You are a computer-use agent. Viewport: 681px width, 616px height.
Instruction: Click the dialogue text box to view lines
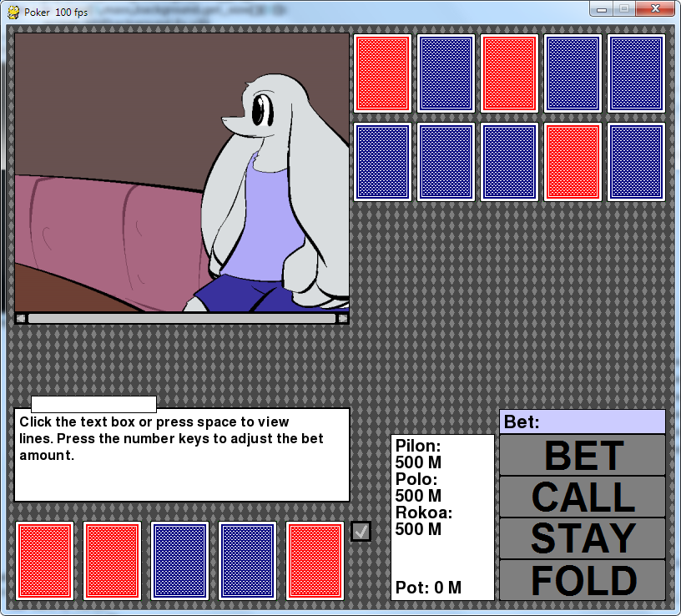click(x=182, y=455)
